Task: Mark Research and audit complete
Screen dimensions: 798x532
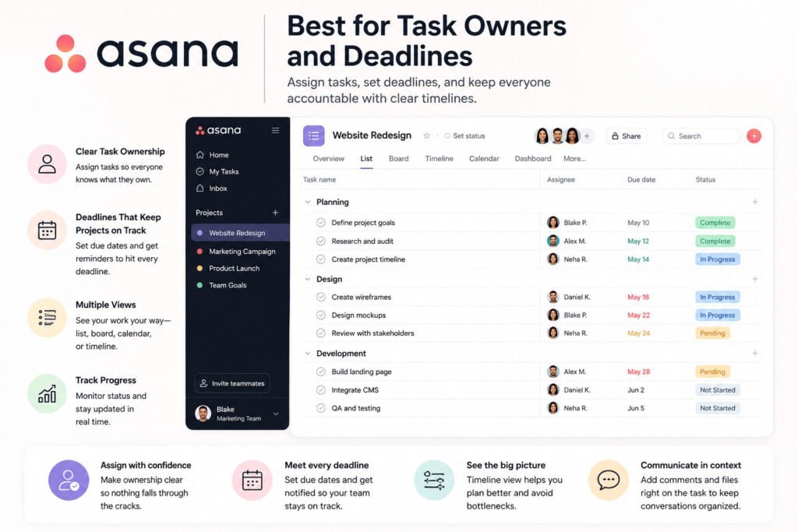Action: coord(320,241)
